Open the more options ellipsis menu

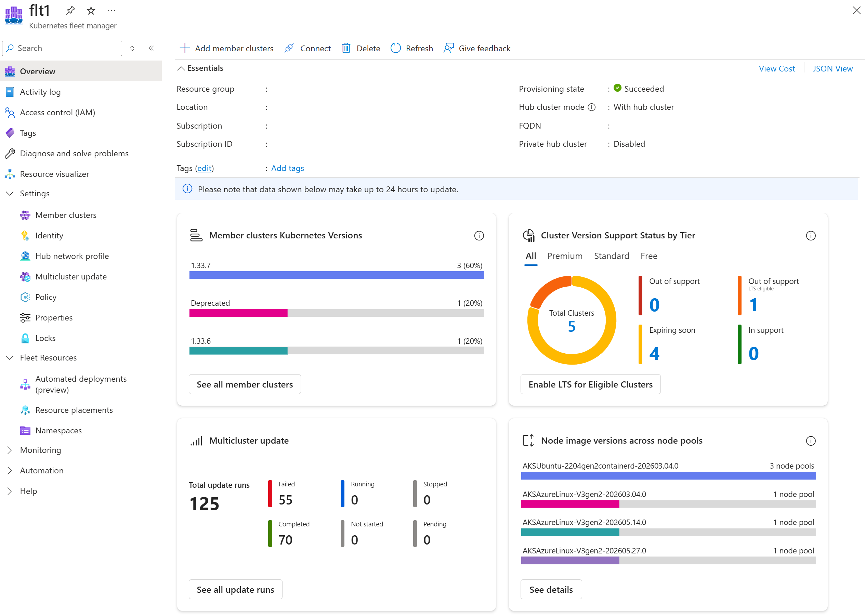point(111,11)
